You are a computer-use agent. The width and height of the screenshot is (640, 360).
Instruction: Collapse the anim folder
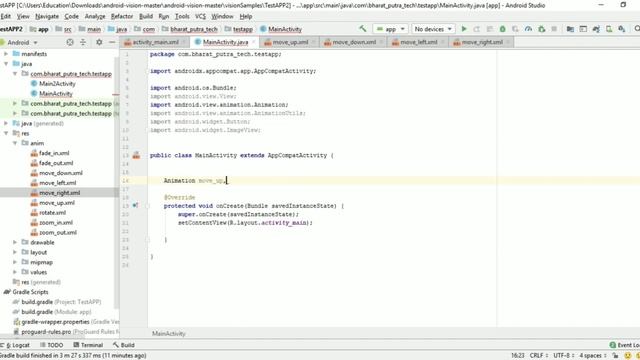tap(15, 143)
